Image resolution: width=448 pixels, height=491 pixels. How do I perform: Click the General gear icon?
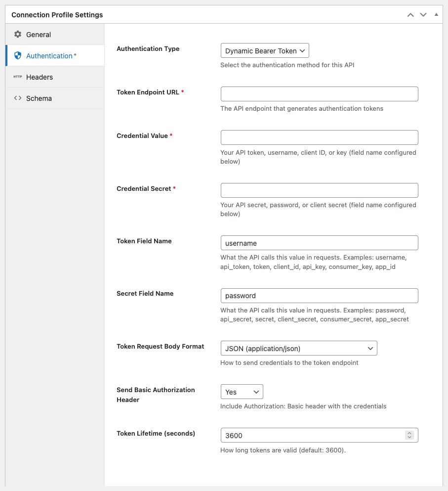pyautogui.click(x=18, y=34)
